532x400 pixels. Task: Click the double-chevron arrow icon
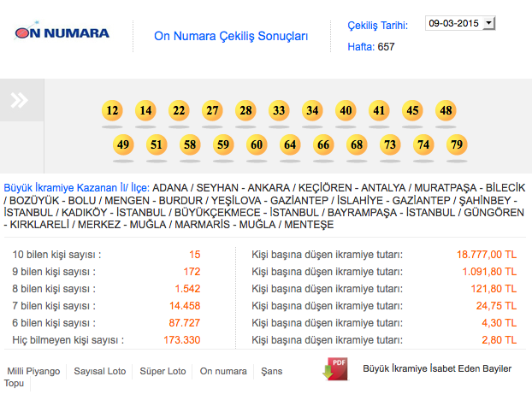click(x=20, y=100)
